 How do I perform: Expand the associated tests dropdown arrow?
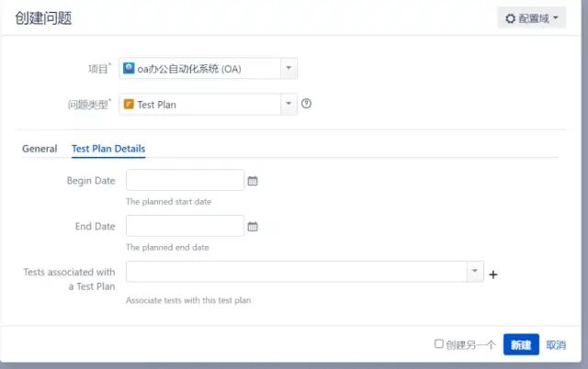pyautogui.click(x=475, y=271)
